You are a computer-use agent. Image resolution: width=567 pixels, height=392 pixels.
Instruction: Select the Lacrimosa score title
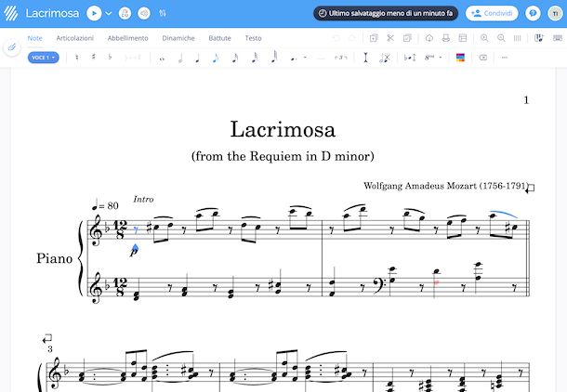point(283,129)
